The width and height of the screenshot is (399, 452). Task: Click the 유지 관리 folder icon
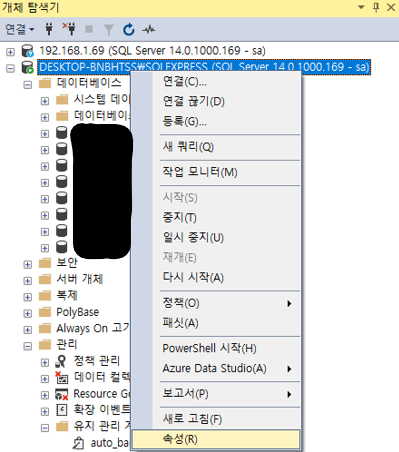(x=62, y=426)
